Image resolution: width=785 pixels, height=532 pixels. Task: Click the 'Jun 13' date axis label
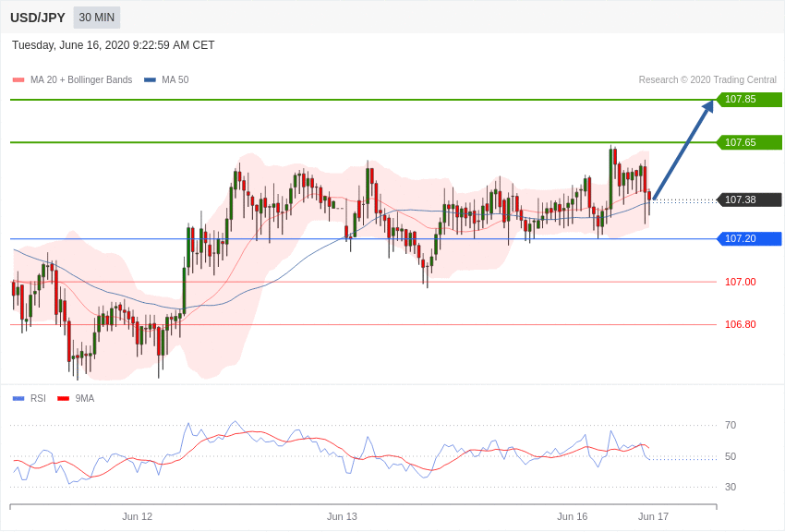coord(342,516)
